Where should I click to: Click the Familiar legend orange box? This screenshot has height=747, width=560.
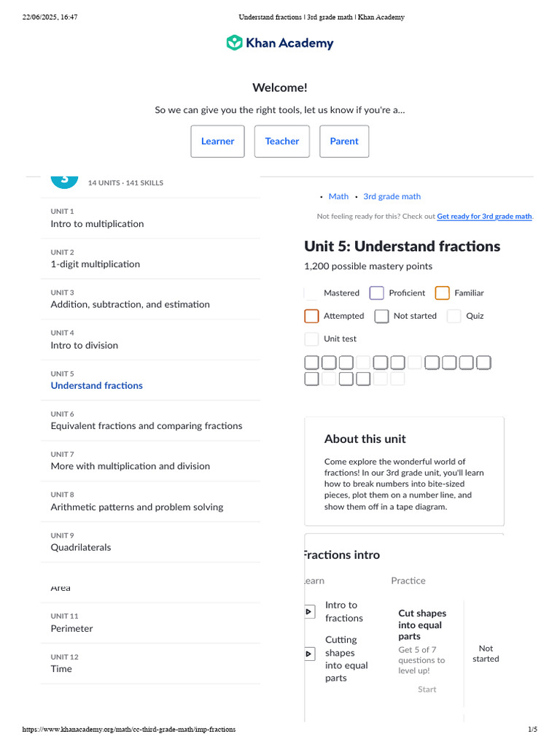click(443, 293)
